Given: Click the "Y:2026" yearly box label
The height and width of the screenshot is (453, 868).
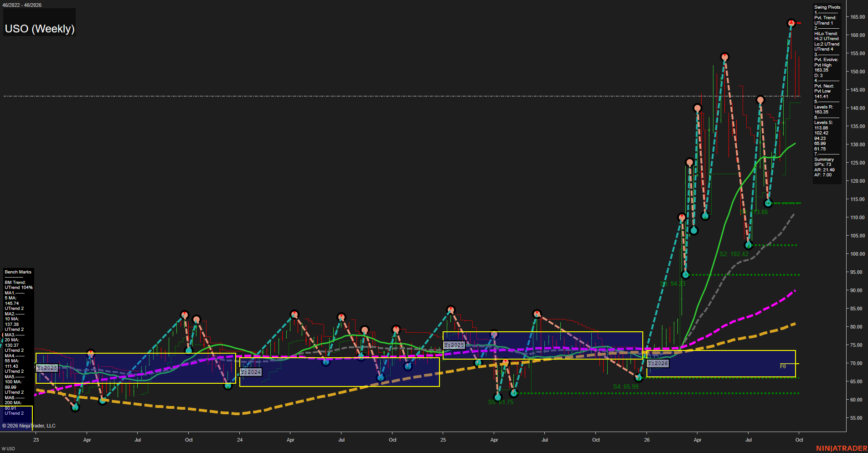Looking at the screenshot, I should point(658,363).
